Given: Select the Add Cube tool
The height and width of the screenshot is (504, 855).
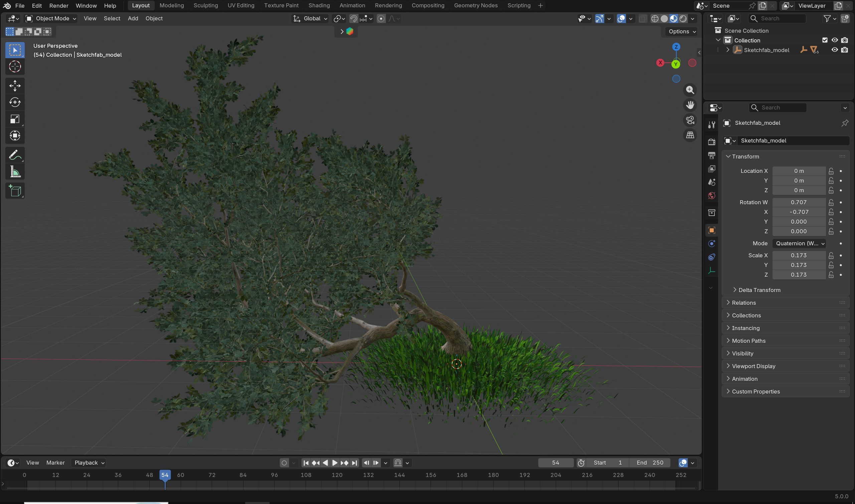Looking at the screenshot, I should pos(15,191).
